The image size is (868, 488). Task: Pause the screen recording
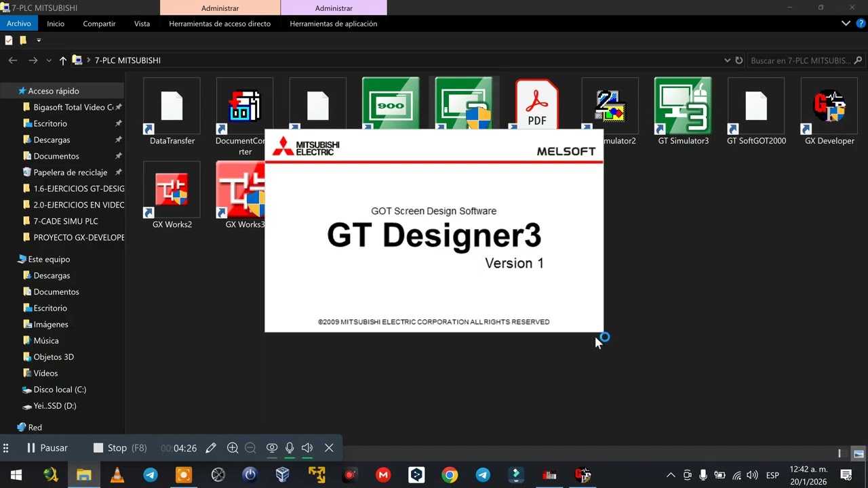47,448
